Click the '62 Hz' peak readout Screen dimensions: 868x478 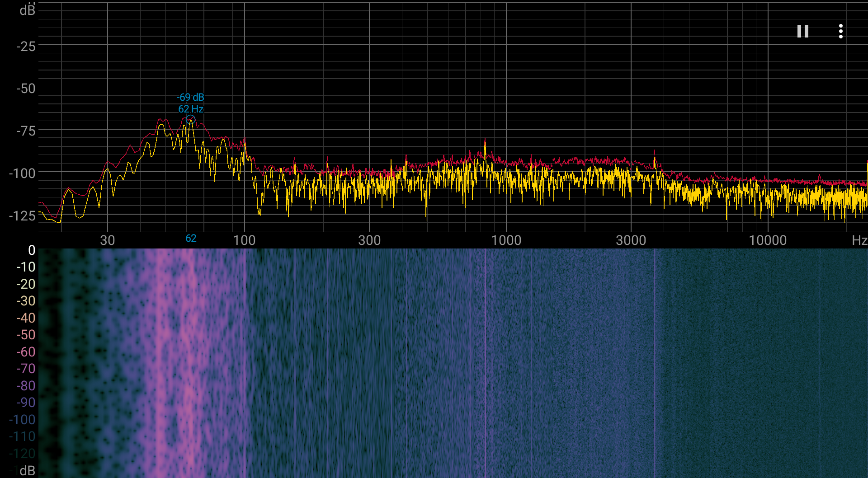pos(191,109)
